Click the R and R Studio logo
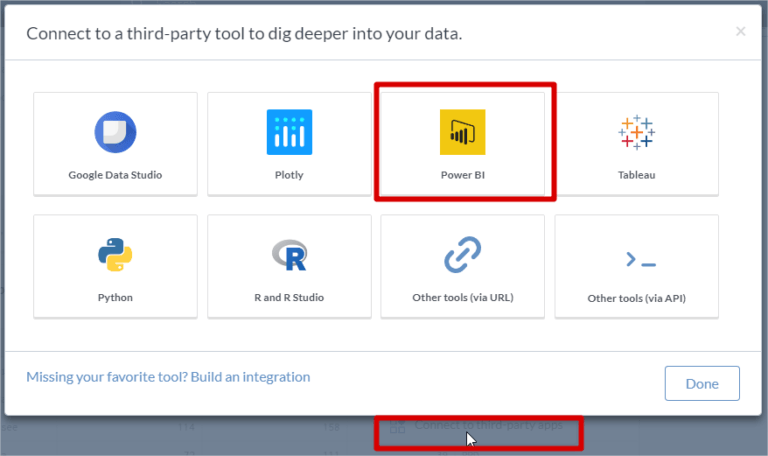 coord(289,256)
